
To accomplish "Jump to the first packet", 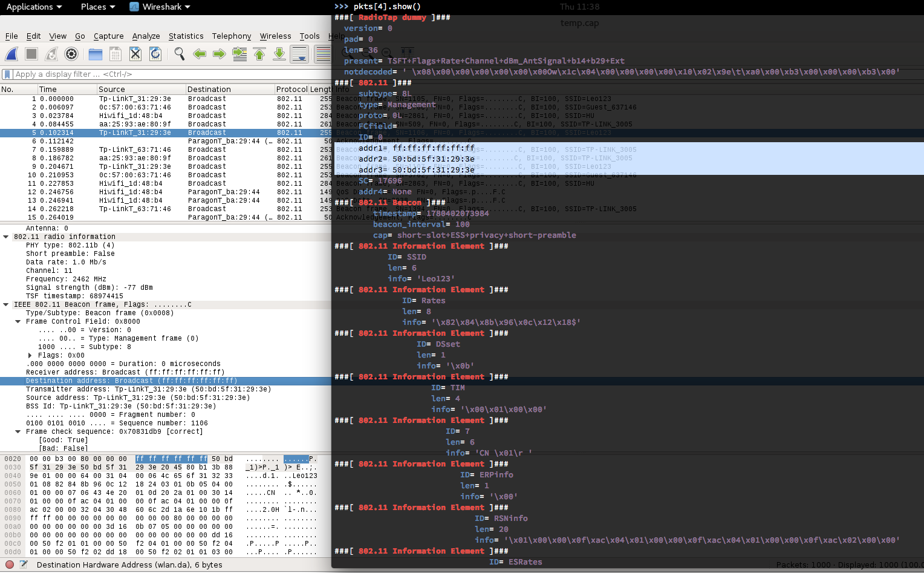I will 259,54.
